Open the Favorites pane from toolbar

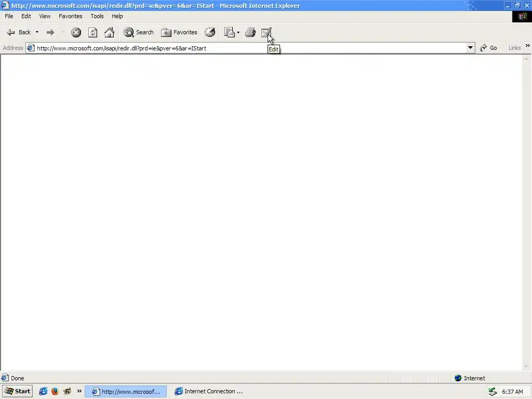[179, 32]
